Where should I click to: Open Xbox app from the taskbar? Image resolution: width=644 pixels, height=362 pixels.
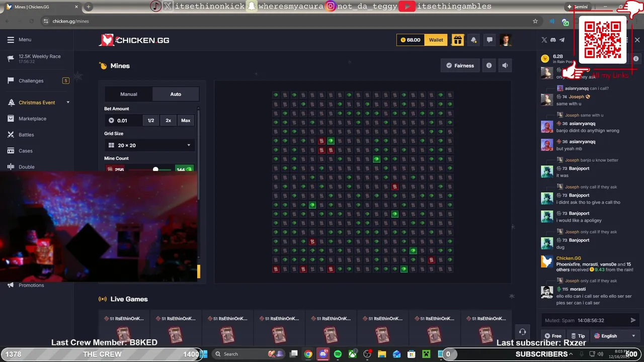[353, 354]
